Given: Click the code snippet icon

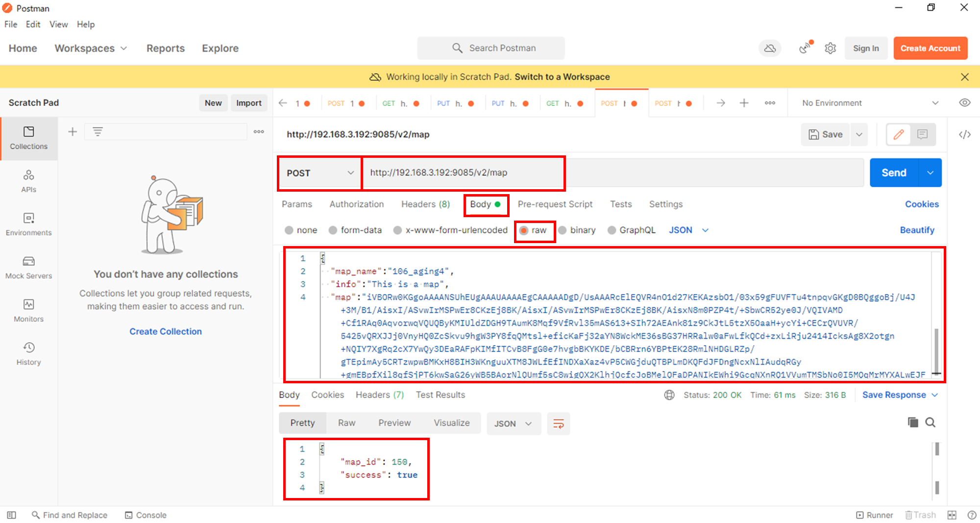Looking at the screenshot, I should point(964,134).
